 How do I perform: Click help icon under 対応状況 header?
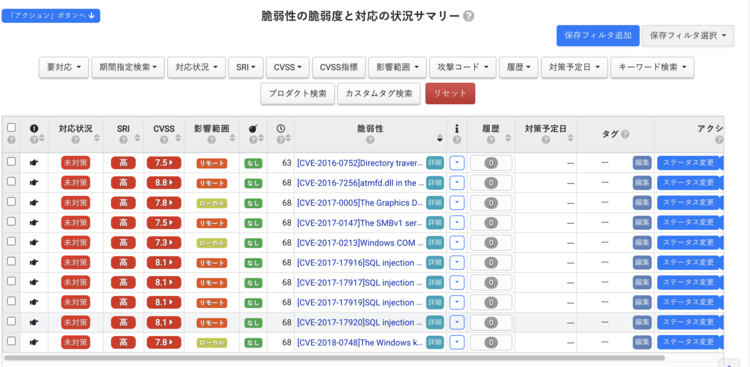tap(76, 140)
